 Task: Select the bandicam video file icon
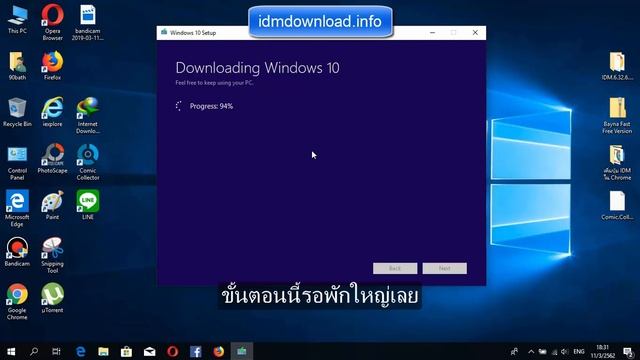coord(87,22)
